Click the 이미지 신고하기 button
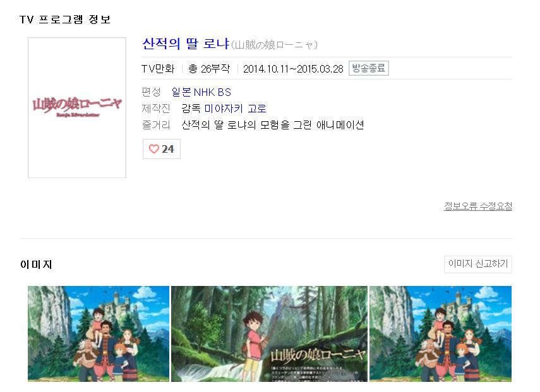Screen dimensions: 540x392 tap(478, 264)
